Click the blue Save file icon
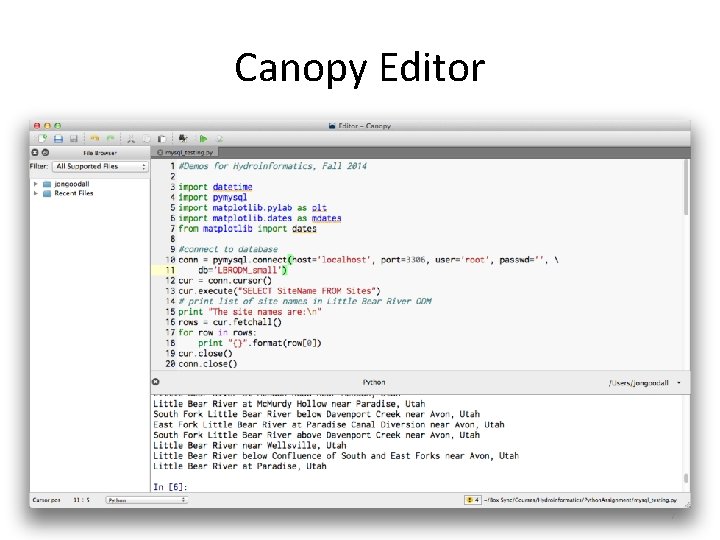The width and height of the screenshot is (720, 540). coord(58,138)
